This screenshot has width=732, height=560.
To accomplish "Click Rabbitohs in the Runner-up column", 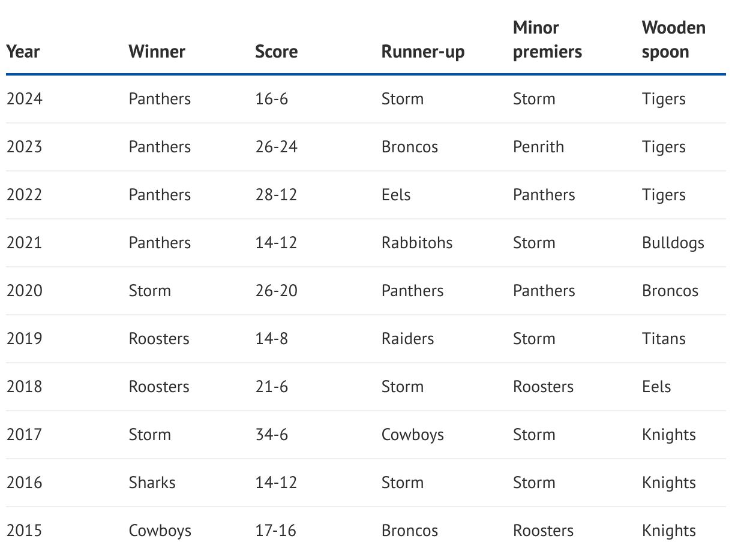I will click(x=417, y=243).
